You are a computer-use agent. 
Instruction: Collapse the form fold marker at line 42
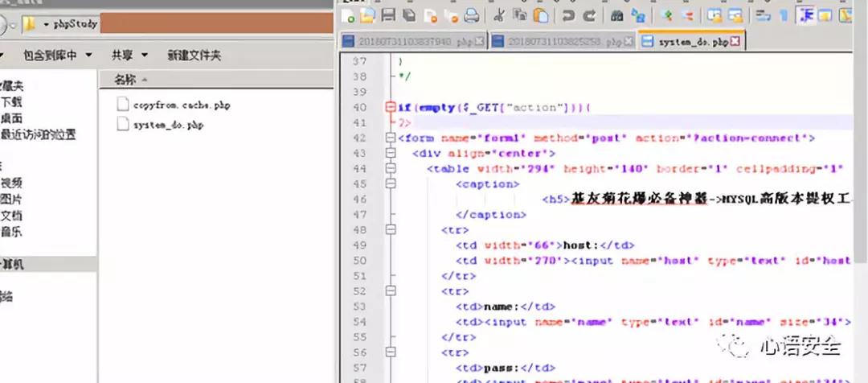[391, 138]
